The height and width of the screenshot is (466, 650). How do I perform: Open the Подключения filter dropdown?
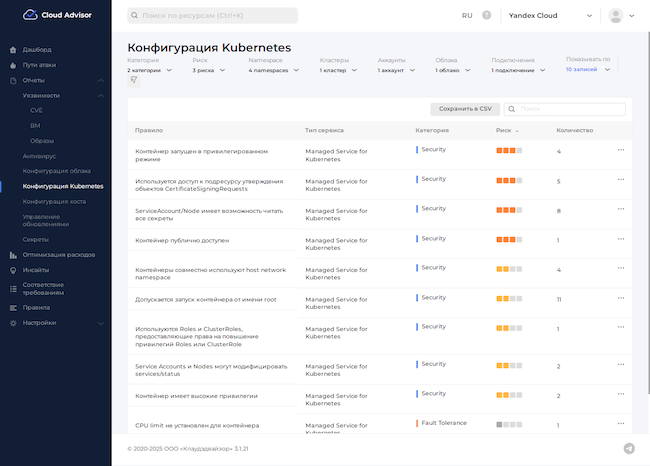point(518,70)
